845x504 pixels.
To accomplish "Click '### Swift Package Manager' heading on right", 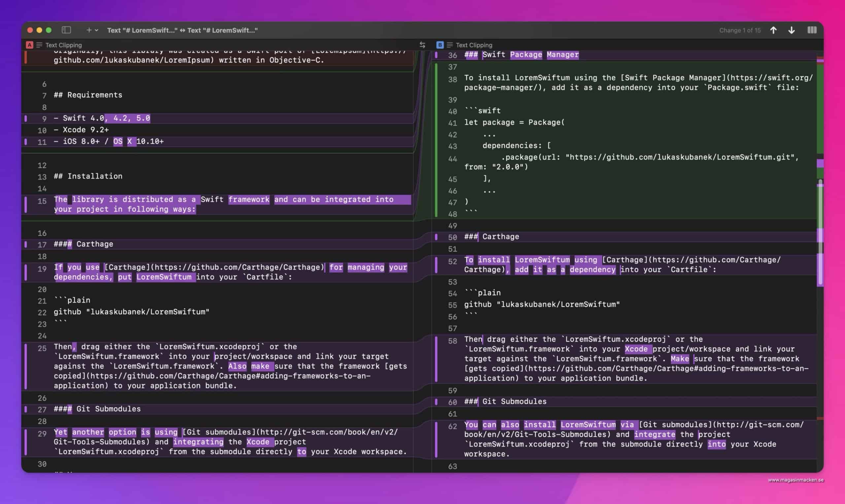I will click(521, 55).
